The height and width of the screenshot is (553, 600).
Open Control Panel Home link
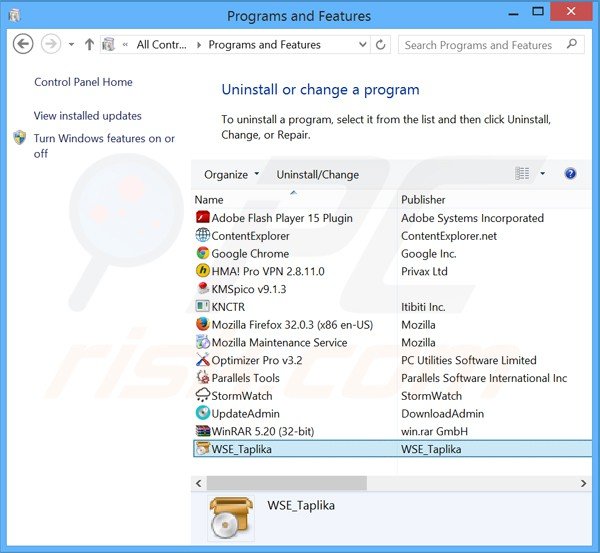click(x=83, y=82)
